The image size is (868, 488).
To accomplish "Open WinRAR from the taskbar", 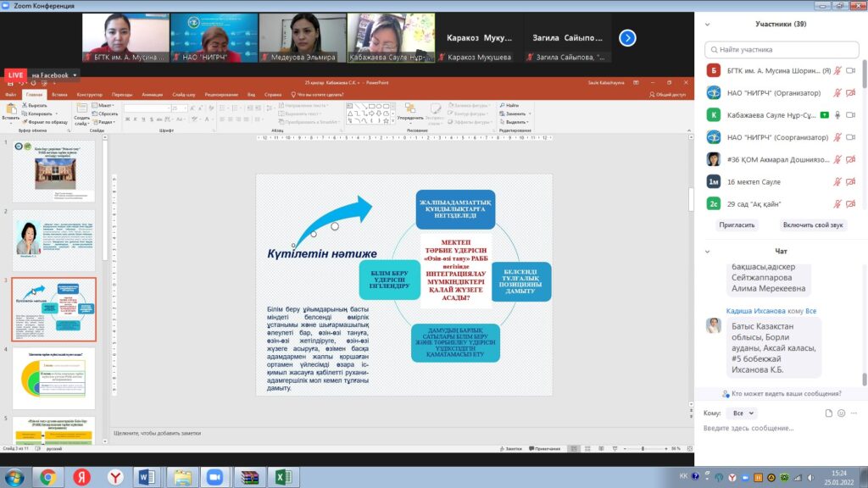I will (249, 477).
